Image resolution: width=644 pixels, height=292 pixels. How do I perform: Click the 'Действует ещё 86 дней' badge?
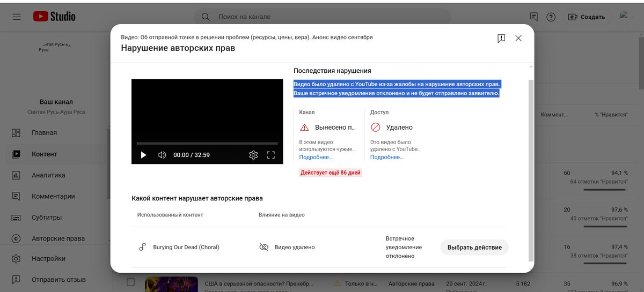[x=331, y=173]
